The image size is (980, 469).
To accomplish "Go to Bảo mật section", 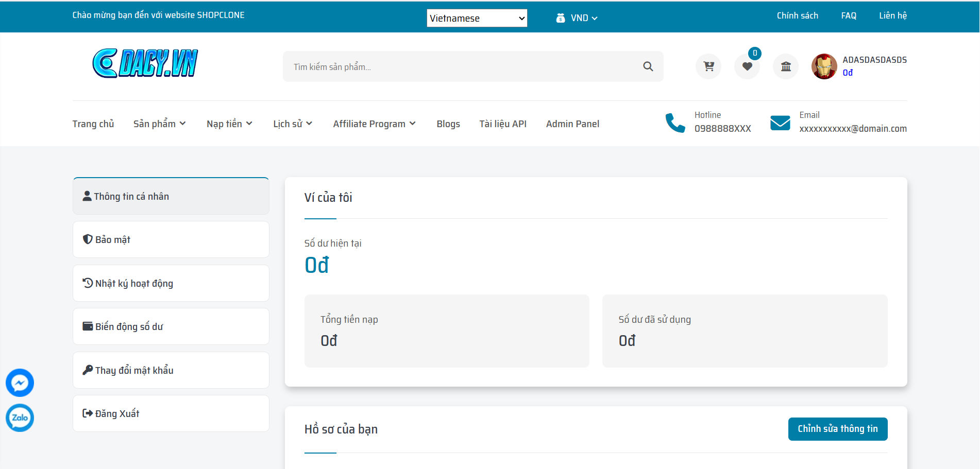I will pyautogui.click(x=171, y=240).
